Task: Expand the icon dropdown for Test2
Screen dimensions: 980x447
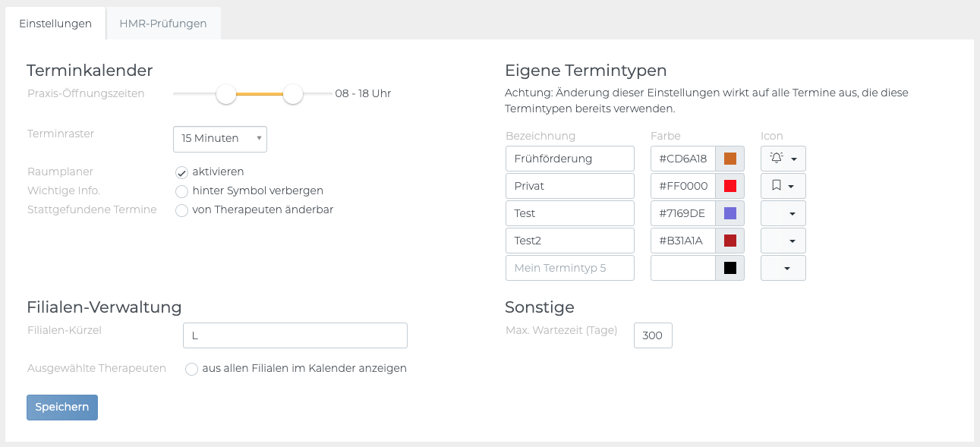Action: click(783, 241)
